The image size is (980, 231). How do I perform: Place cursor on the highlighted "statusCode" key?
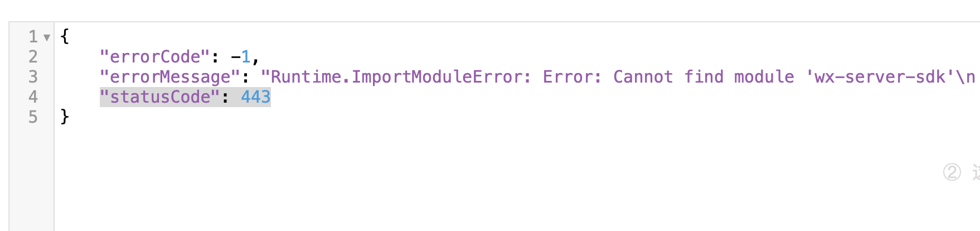pyautogui.click(x=160, y=97)
